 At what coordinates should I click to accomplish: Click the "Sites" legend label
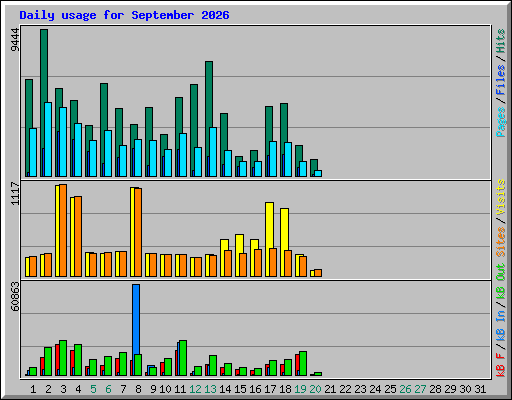point(500,242)
